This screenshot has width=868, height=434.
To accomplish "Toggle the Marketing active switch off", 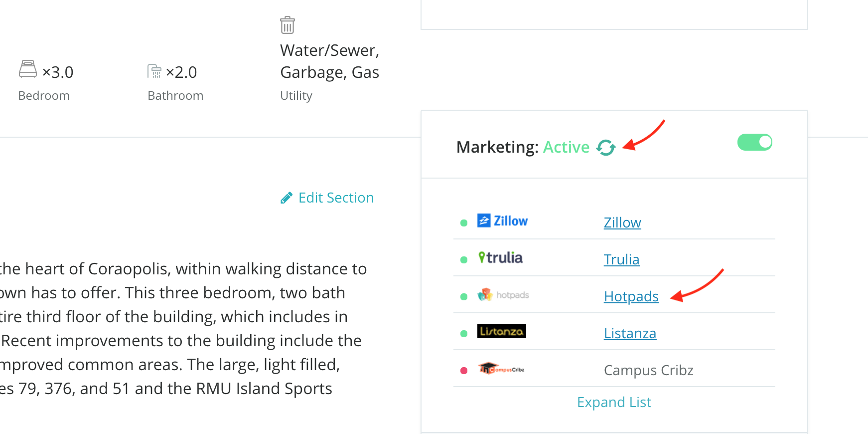I will (754, 142).
